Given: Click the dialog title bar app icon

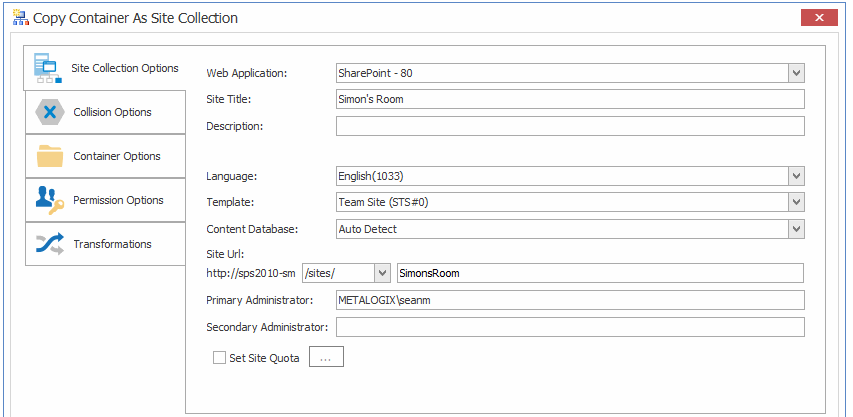Looking at the screenshot, I should pyautogui.click(x=20, y=18).
